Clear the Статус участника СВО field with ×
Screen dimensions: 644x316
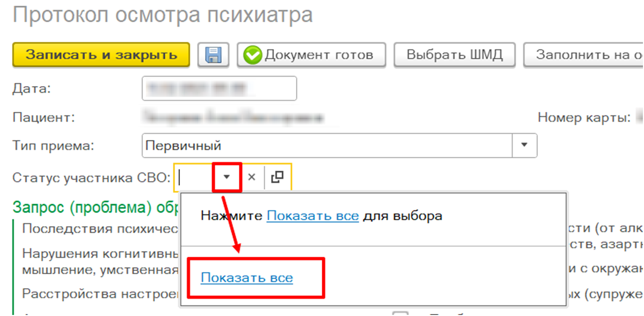tap(252, 177)
